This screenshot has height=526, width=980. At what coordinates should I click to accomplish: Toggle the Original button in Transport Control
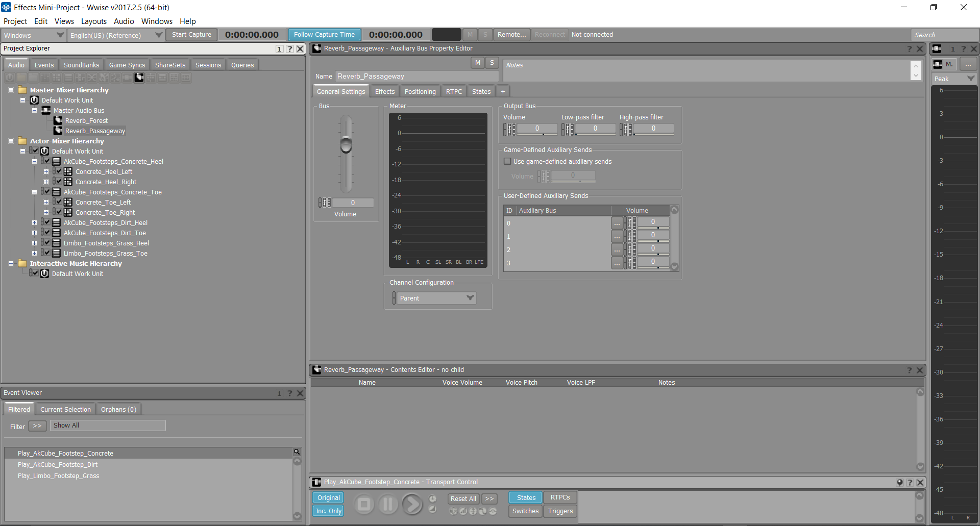328,498
